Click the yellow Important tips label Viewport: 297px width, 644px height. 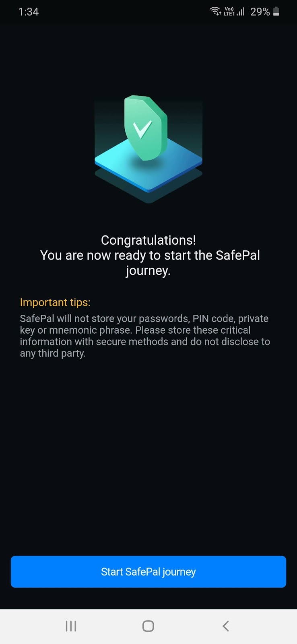[x=55, y=302]
